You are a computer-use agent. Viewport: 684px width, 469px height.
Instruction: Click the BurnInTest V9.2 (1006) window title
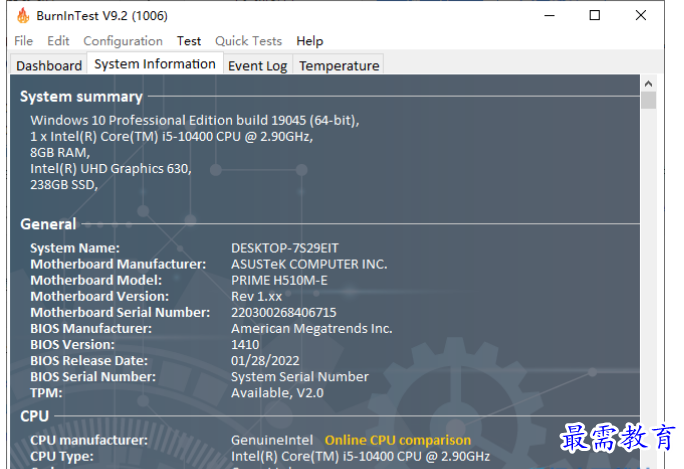(x=102, y=16)
